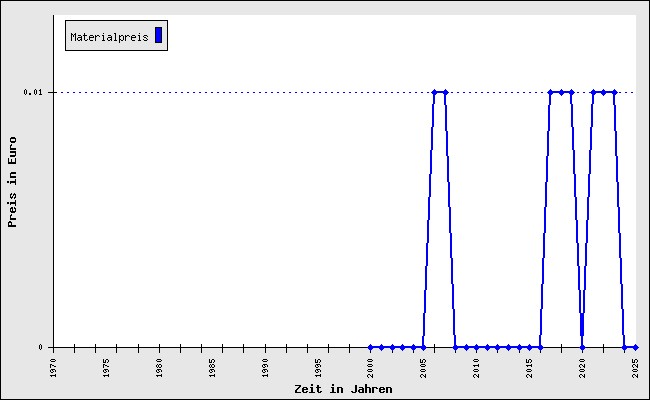Click the 2020 zero-value dip data point
This screenshot has height=400, width=650.
click(x=582, y=347)
